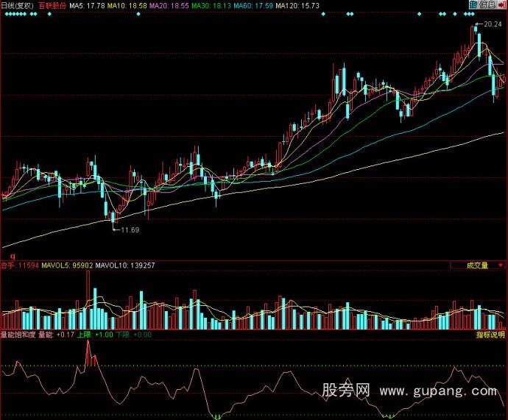Click the 11.69 low price label
Screen dimensions: 508x420
coord(130,230)
